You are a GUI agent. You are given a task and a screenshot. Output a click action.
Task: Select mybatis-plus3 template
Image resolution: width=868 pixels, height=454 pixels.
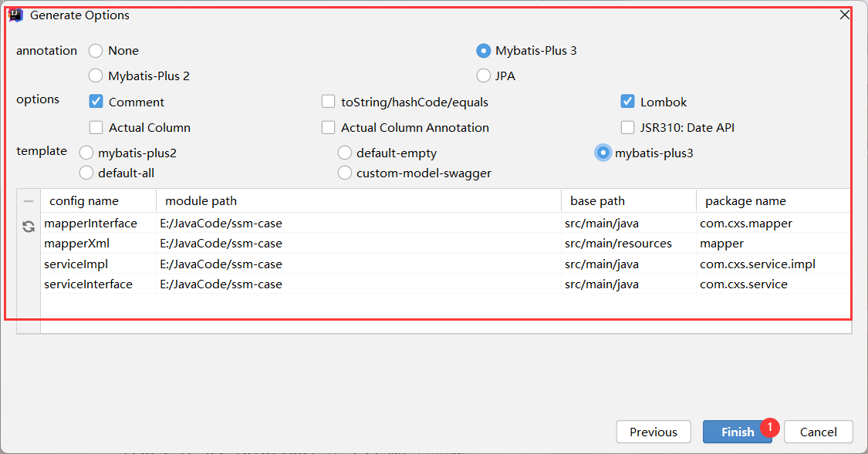[603, 153]
